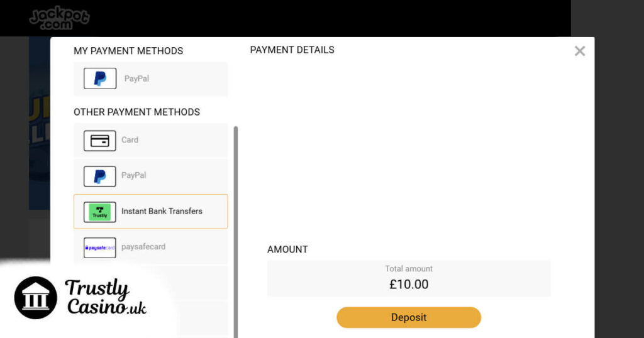This screenshot has width=644, height=338.
Task: Click the Jackpot.com logo in the header
Action: (x=60, y=18)
